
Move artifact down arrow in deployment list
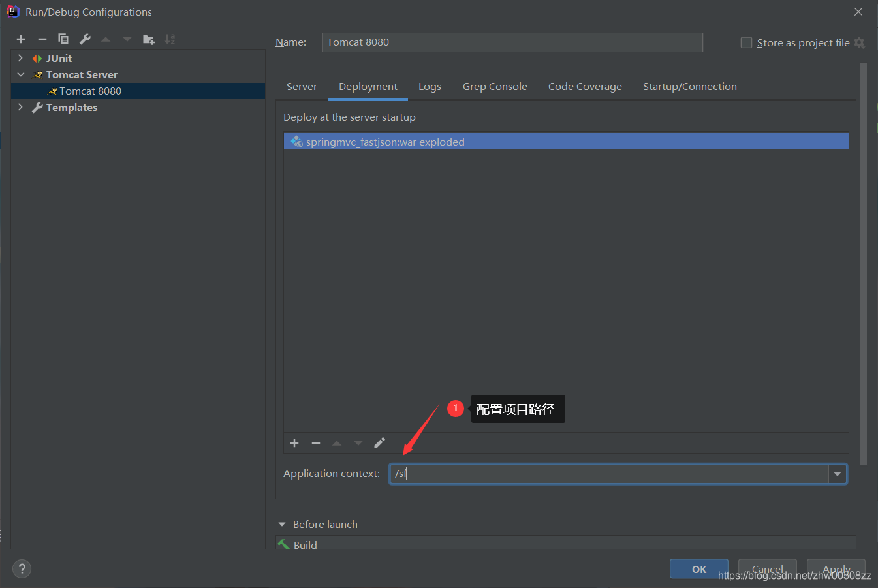(358, 443)
